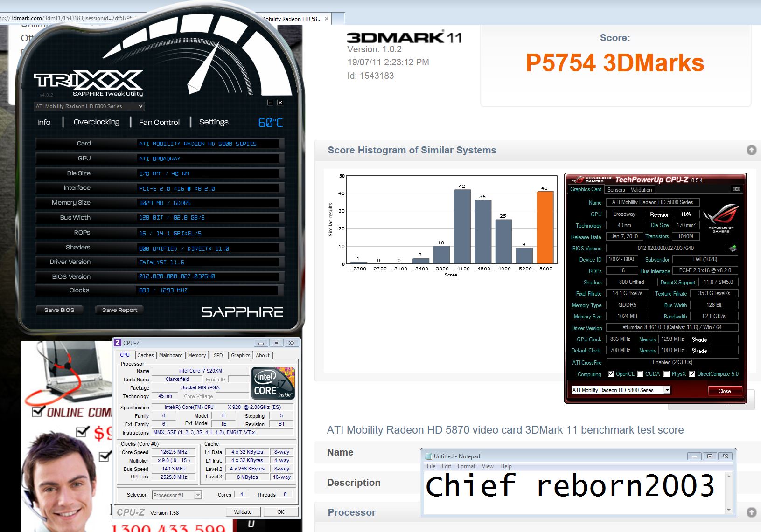Minimize the TRIXX utility window

[270, 103]
